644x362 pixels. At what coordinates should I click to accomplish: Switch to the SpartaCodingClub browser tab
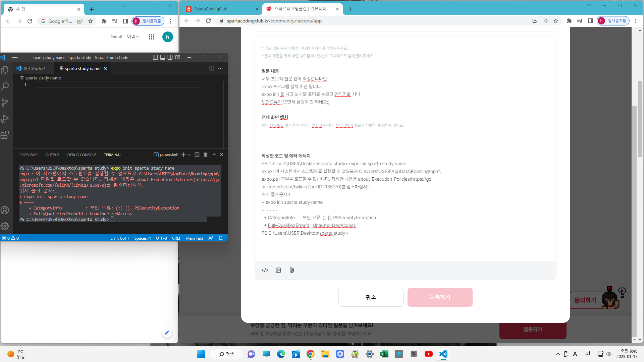tap(221, 9)
